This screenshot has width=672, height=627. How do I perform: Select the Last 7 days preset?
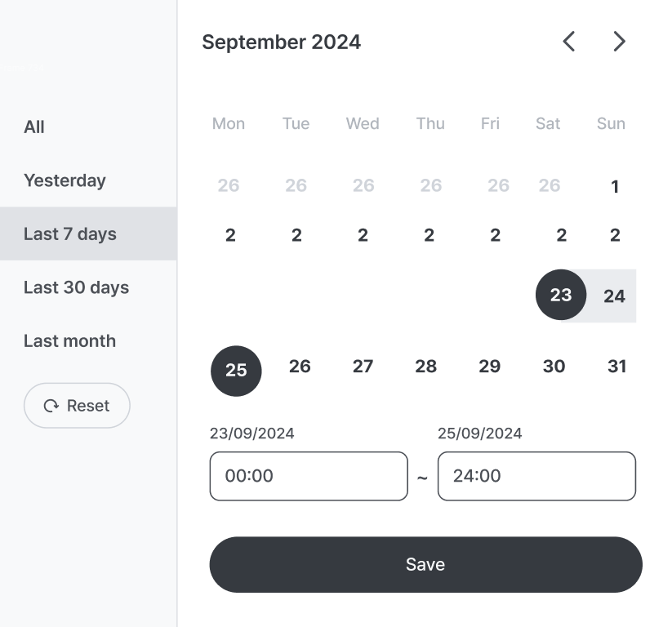click(88, 233)
